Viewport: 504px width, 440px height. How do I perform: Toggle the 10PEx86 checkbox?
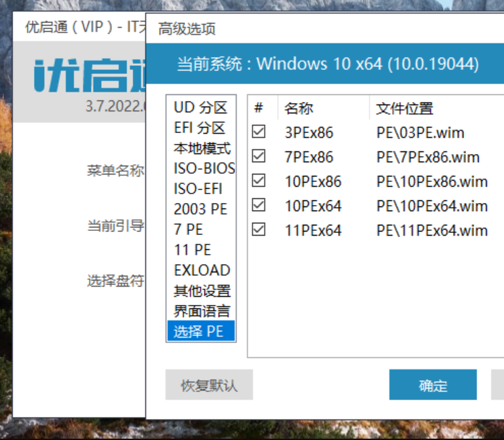click(x=258, y=181)
